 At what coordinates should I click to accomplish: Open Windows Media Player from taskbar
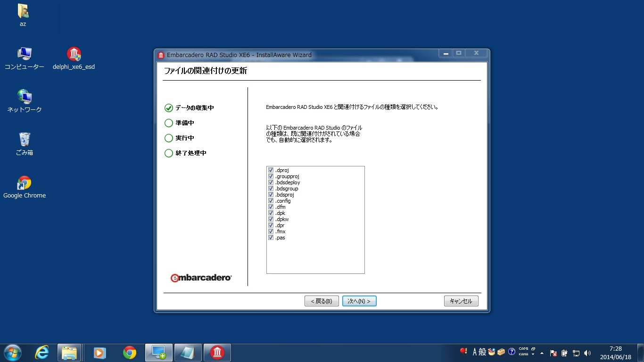(x=99, y=353)
